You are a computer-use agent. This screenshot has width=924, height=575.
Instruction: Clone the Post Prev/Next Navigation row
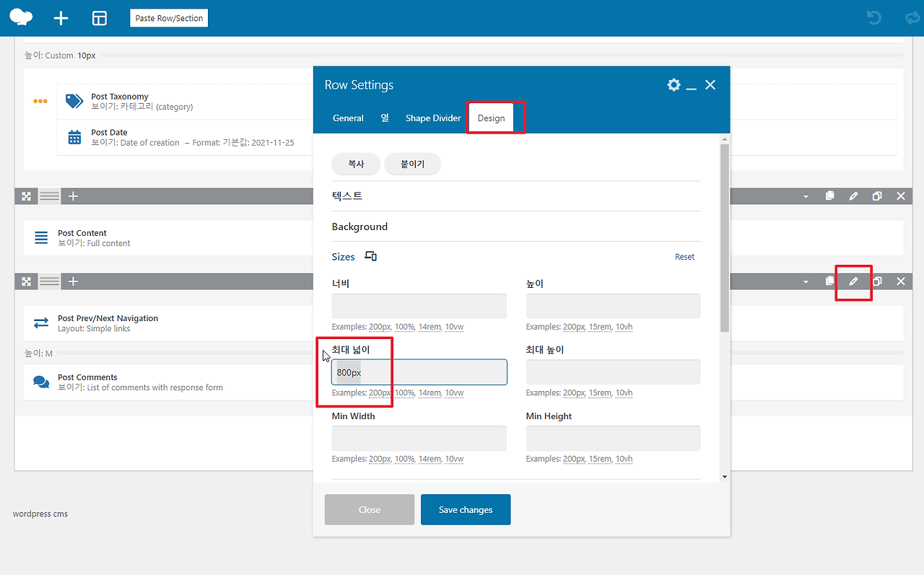(877, 281)
